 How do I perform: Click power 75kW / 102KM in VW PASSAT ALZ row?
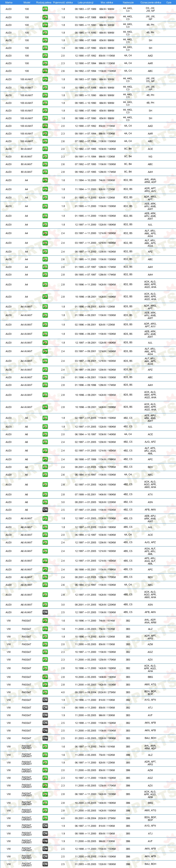click(107, 629)
